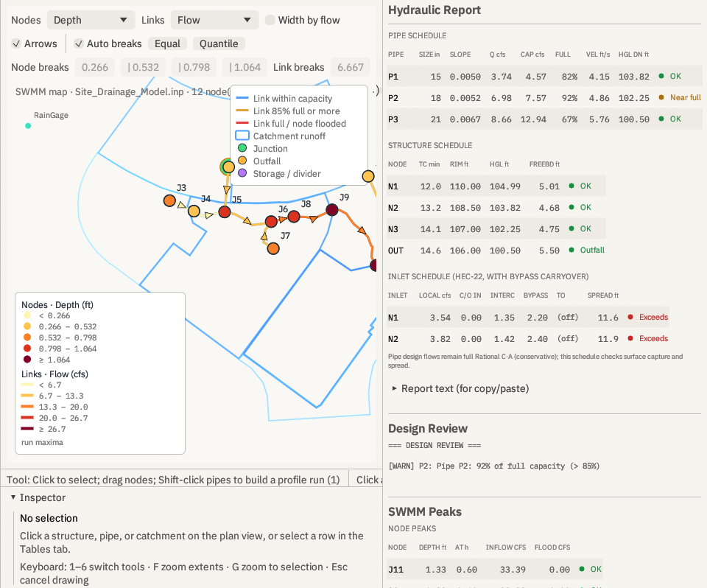The height and width of the screenshot is (588, 707).
Task: Select junction node J4 on the map
Action: [194, 211]
